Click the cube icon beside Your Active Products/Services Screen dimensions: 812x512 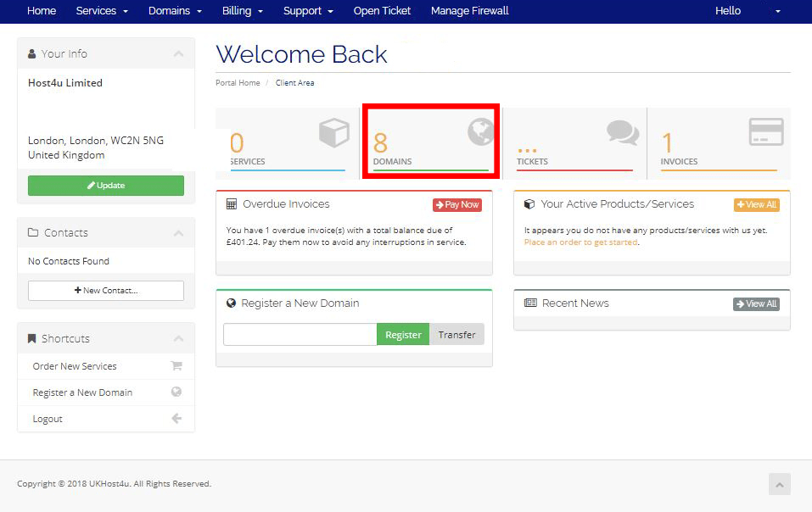click(x=529, y=203)
